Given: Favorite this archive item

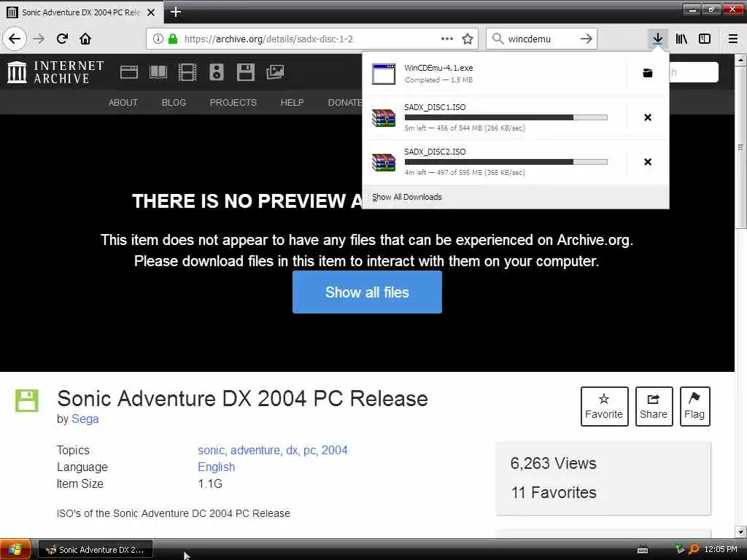Looking at the screenshot, I should point(604,406).
